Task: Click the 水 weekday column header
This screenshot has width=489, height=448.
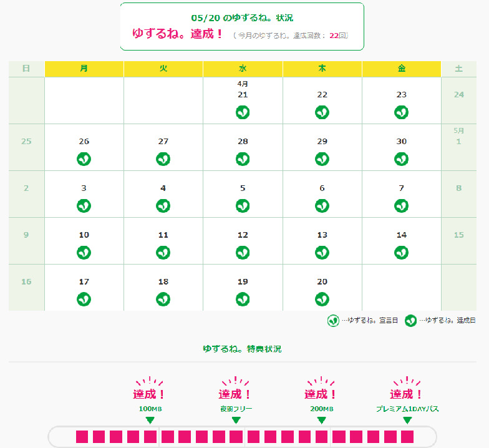Action: point(243,69)
